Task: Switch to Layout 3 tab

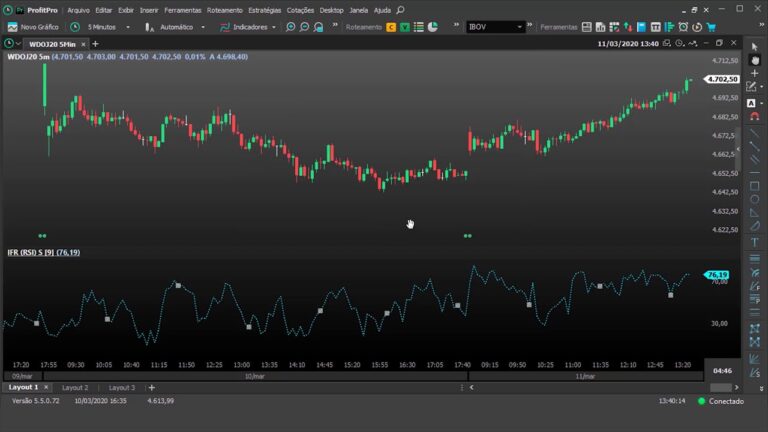Action: pyautogui.click(x=121, y=387)
